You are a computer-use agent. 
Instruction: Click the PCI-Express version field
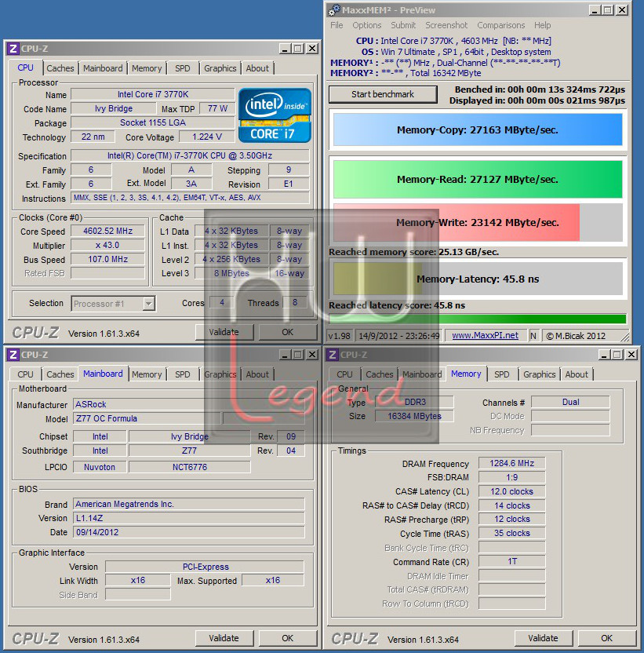click(x=205, y=567)
